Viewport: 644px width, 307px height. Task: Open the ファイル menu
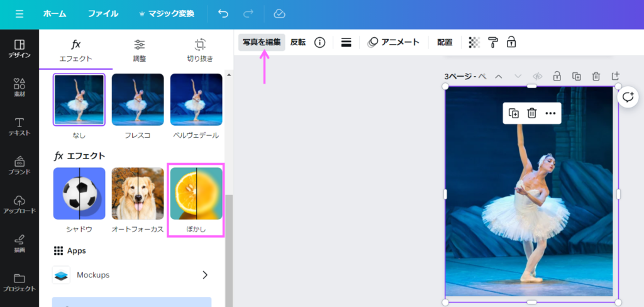point(103,14)
